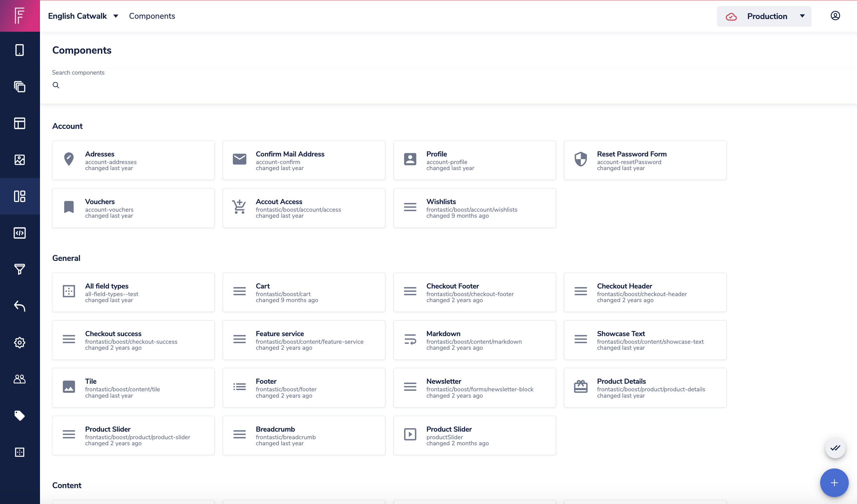Screen dimensions: 857x504
Task: Open the mobile device sidebar icon
Action: click(20, 50)
